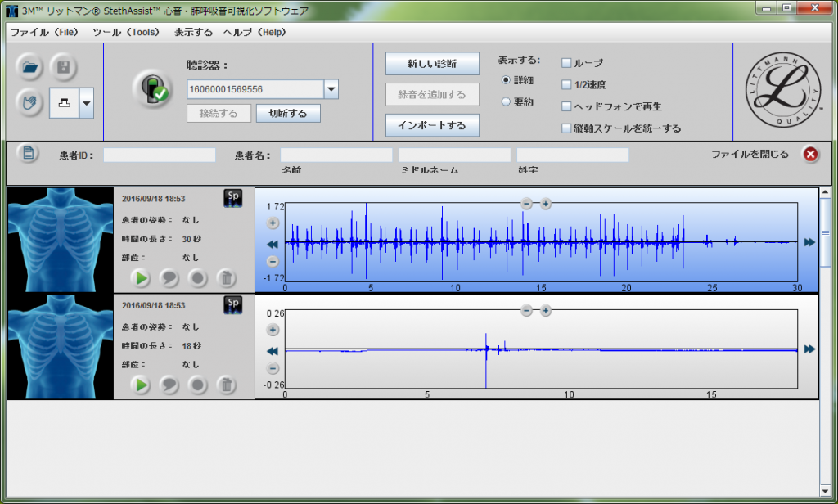Click record button on 18秒 recording
Viewport: 838px width, 504px height.
click(x=198, y=385)
